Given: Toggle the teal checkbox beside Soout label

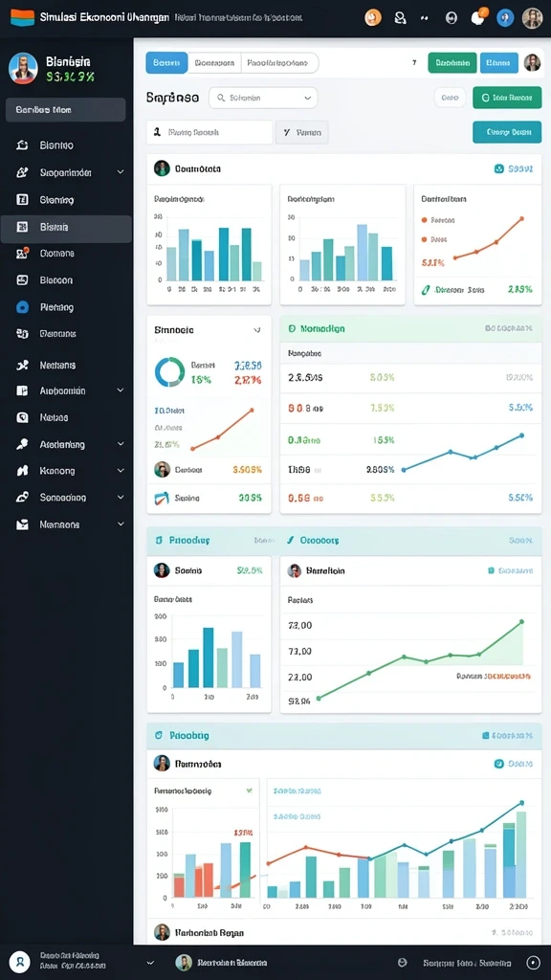Looking at the screenshot, I should (x=498, y=168).
